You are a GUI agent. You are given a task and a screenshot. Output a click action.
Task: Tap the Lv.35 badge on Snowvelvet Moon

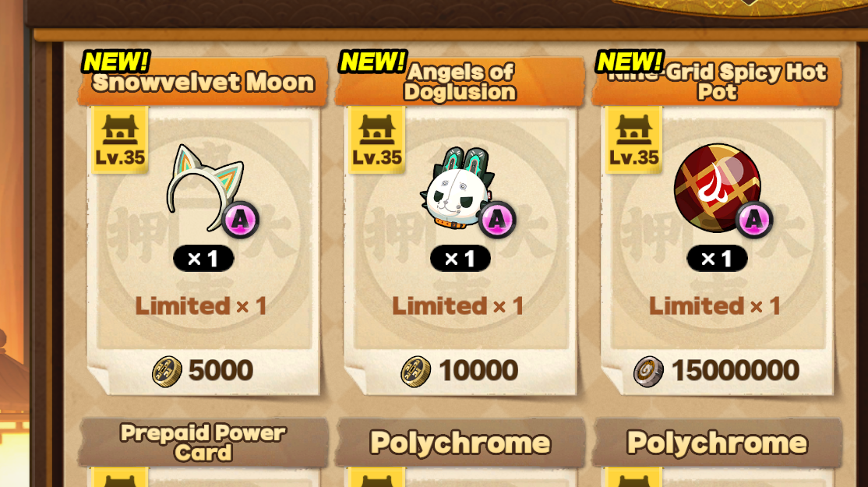coord(119,140)
